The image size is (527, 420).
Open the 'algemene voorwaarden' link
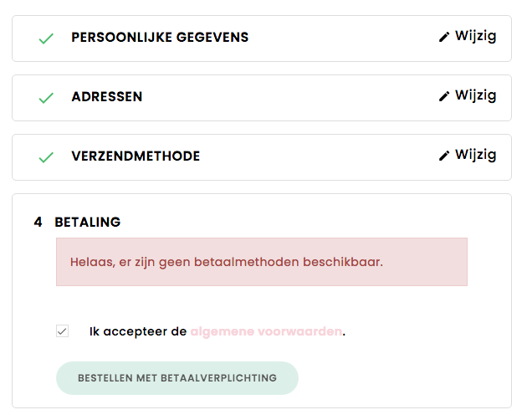[266, 331]
